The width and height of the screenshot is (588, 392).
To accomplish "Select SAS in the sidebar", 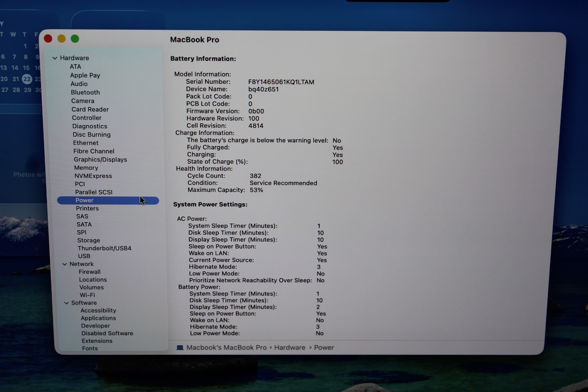I will (82, 216).
